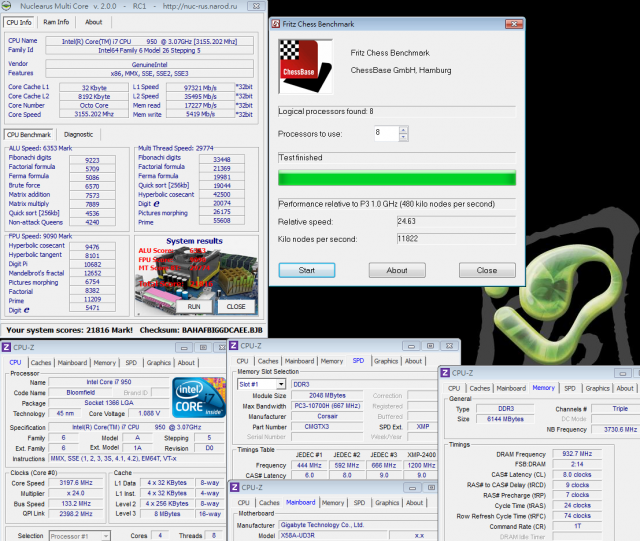640x541 pixels.
Task: Click the CPU-Z icon in the Memory window title
Action: pos(445,373)
